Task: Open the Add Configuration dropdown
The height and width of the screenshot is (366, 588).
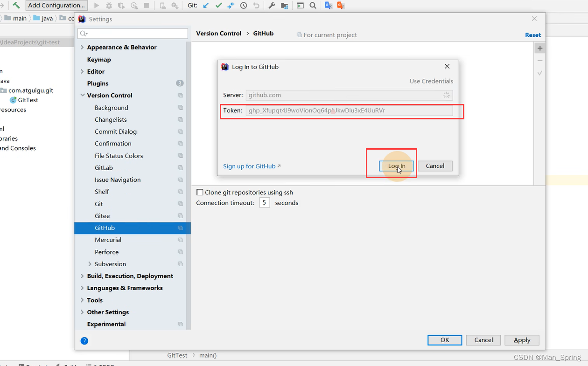Action: pyautogui.click(x=56, y=6)
